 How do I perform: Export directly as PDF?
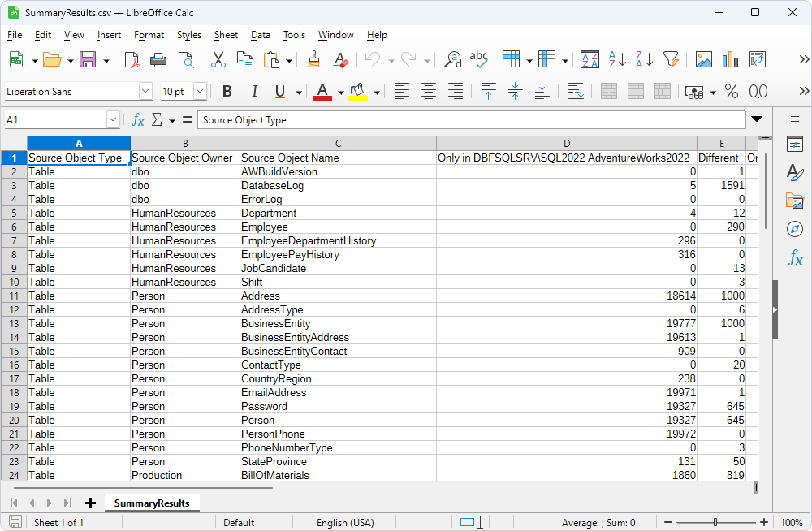click(x=132, y=59)
